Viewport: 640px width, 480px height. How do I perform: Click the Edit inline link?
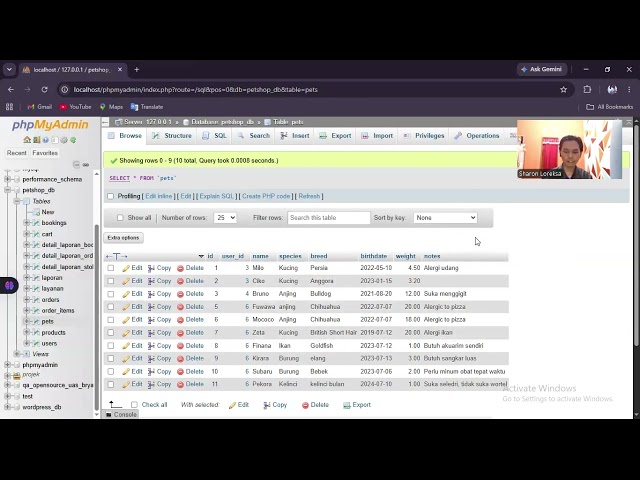[159, 196]
